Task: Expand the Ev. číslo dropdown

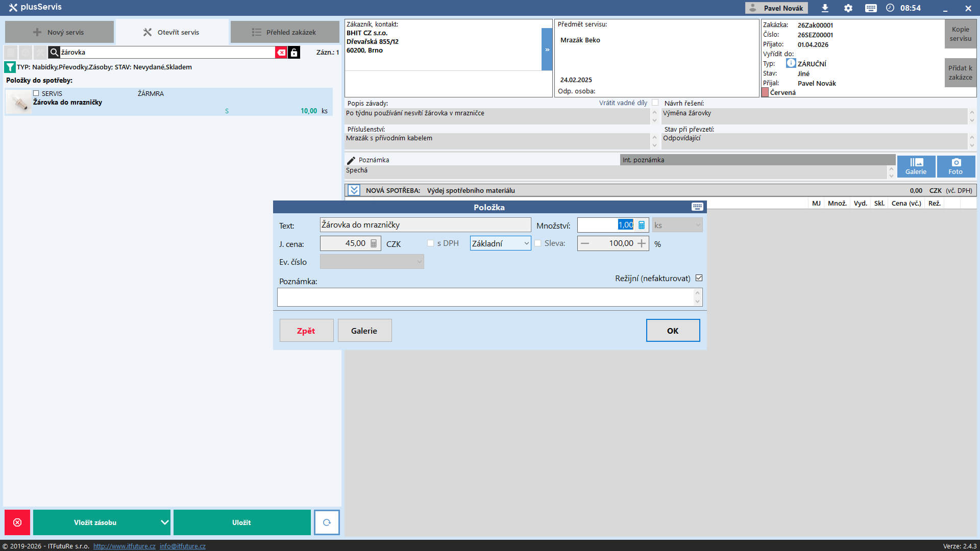Action: [x=372, y=262]
